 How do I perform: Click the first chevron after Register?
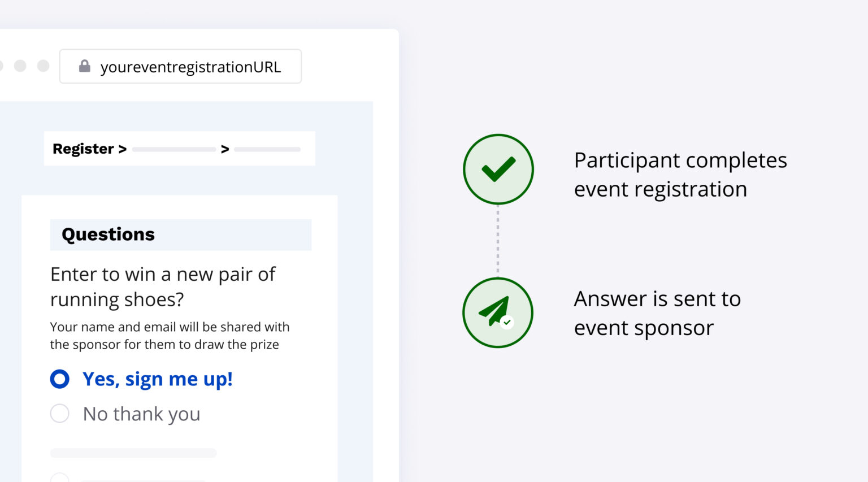point(122,149)
